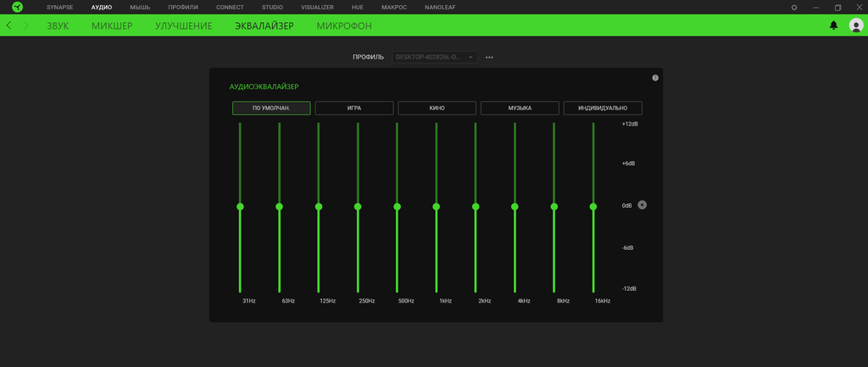The width and height of the screenshot is (868, 367).
Task: Click the 125Hz slider handle
Action: (319, 207)
